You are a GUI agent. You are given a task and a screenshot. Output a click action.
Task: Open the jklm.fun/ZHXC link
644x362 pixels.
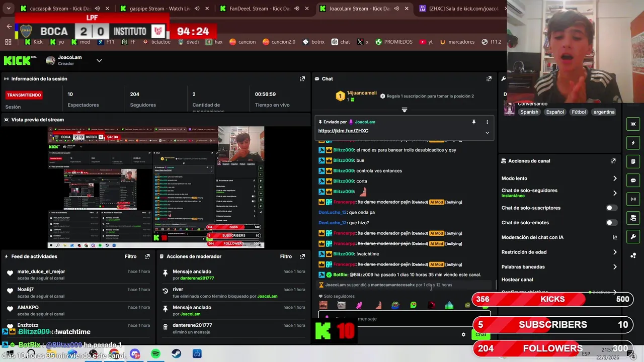(343, 131)
